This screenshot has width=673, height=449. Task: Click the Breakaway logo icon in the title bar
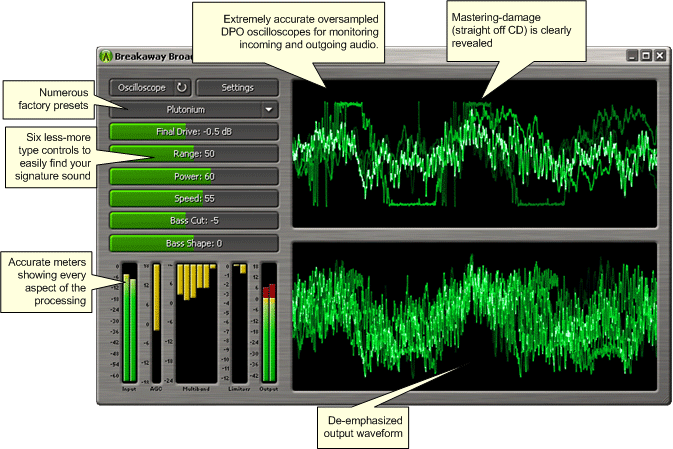coord(106,56)
